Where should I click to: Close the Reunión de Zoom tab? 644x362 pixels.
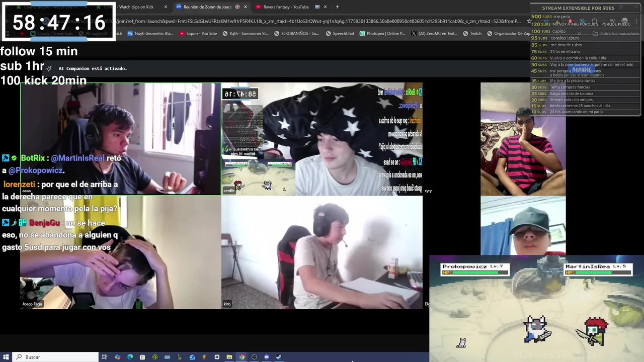246,7
